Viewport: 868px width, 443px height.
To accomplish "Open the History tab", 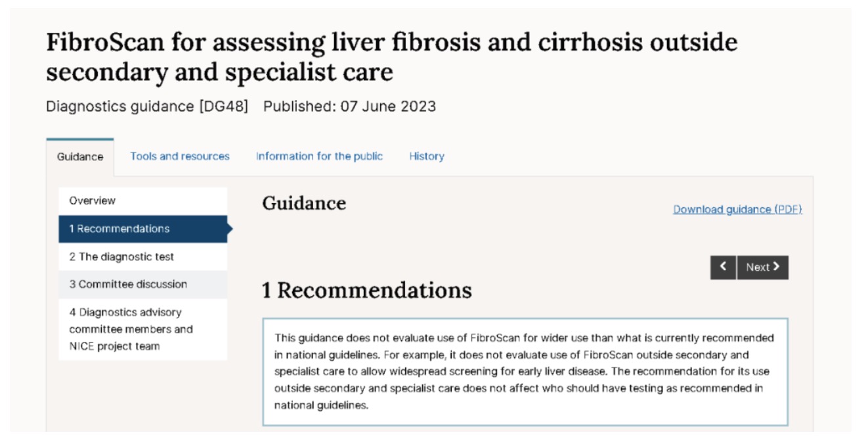I will pyautogui.click(x=427, y=156).
